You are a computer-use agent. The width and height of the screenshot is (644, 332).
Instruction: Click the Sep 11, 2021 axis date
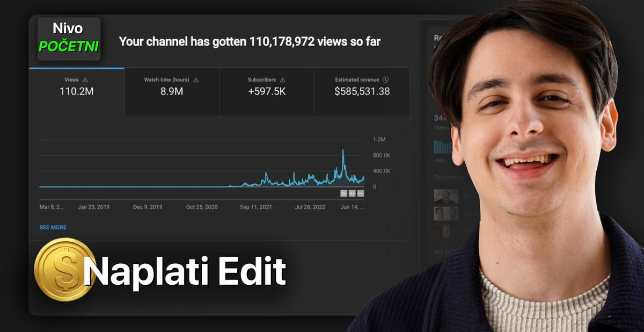point(256,207)
